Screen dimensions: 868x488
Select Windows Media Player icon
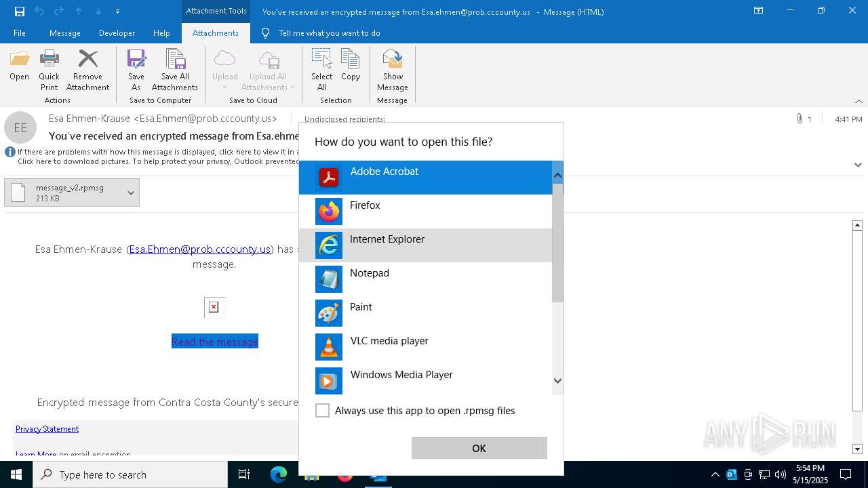pos(329,381)
